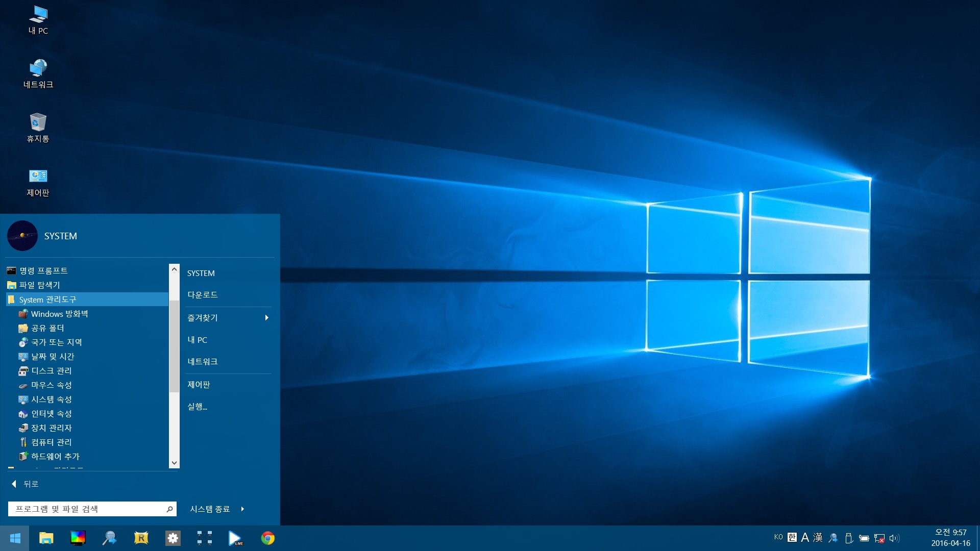Expand the 즐겨찾기 submenu arrow
The height and width of the screenshot is (551, 980).
pyautogui.click(x=266, y=317)
